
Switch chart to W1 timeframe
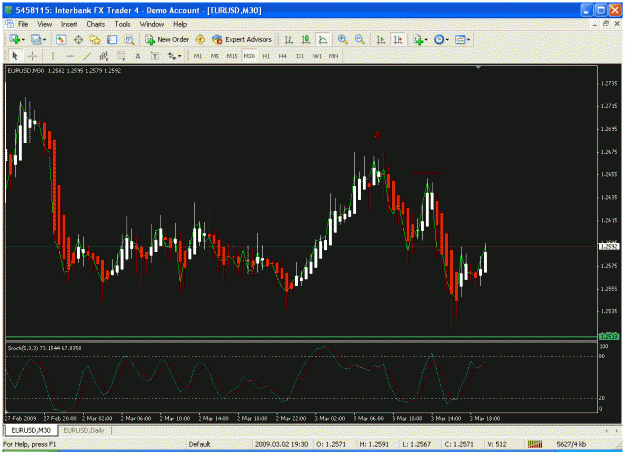[x=317, y=56]
